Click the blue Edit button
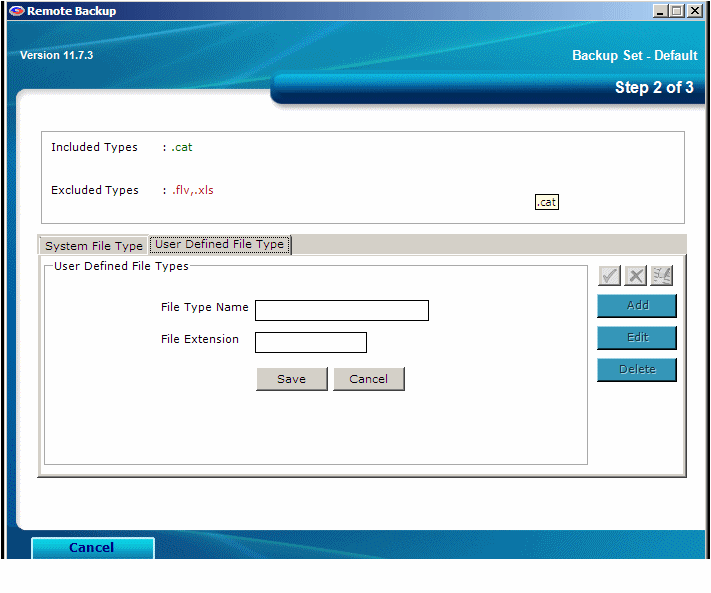711x593 pixels. [x=637, y=338]
